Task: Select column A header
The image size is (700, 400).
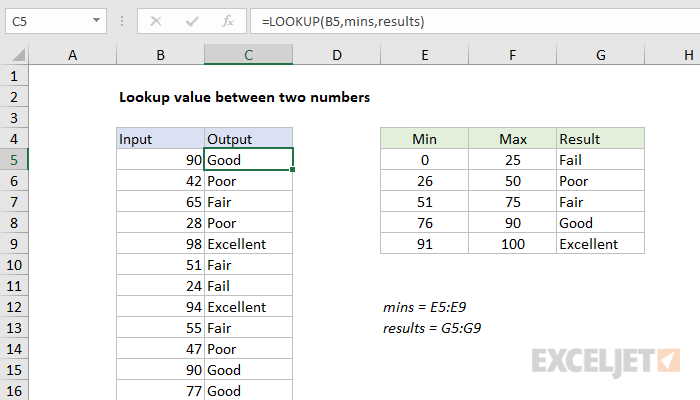Action: click(x=72, y=55)
